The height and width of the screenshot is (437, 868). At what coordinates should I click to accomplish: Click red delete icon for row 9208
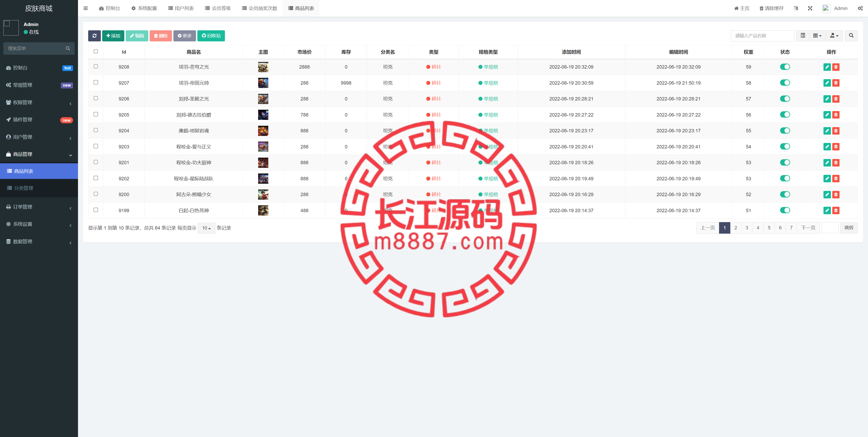coord(836,67)
